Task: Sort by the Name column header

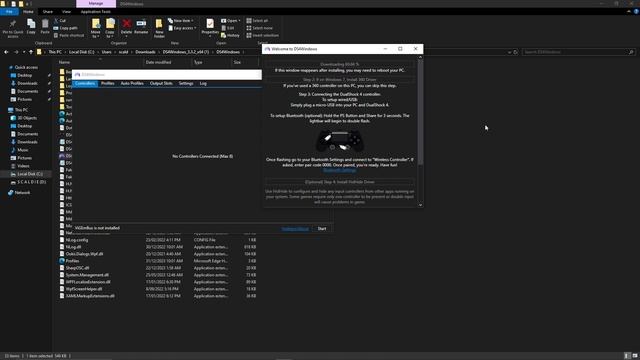Action: click(x=64, y=62)
